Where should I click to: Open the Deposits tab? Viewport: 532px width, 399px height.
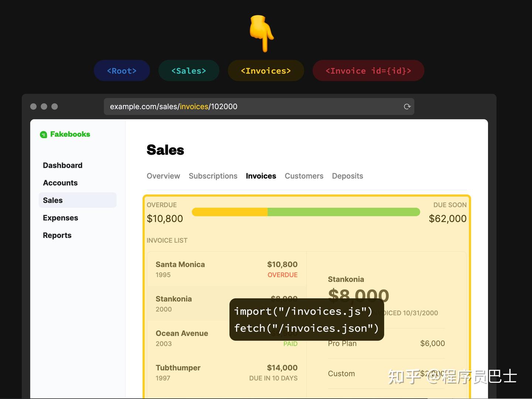pyautogui.click(x=347, y=176)
